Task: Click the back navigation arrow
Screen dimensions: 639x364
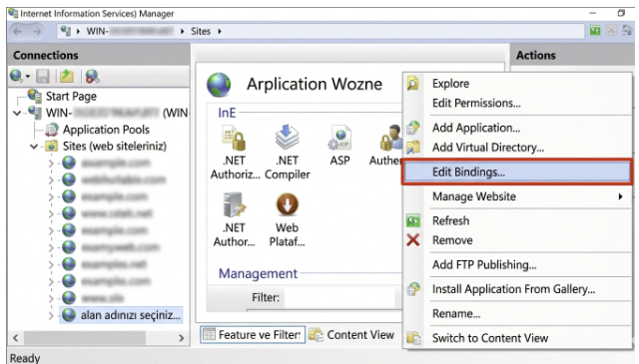Action: [x=17, y=31]
